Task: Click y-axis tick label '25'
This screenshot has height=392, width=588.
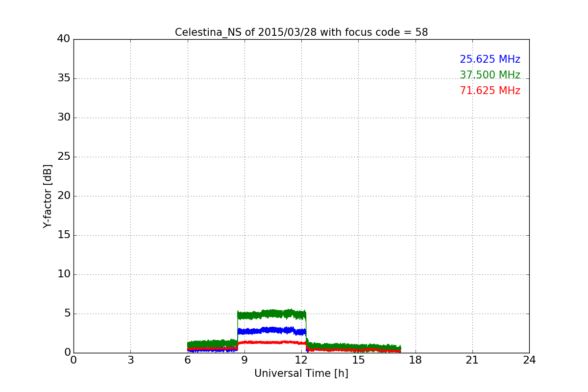Action: [64, 157]
